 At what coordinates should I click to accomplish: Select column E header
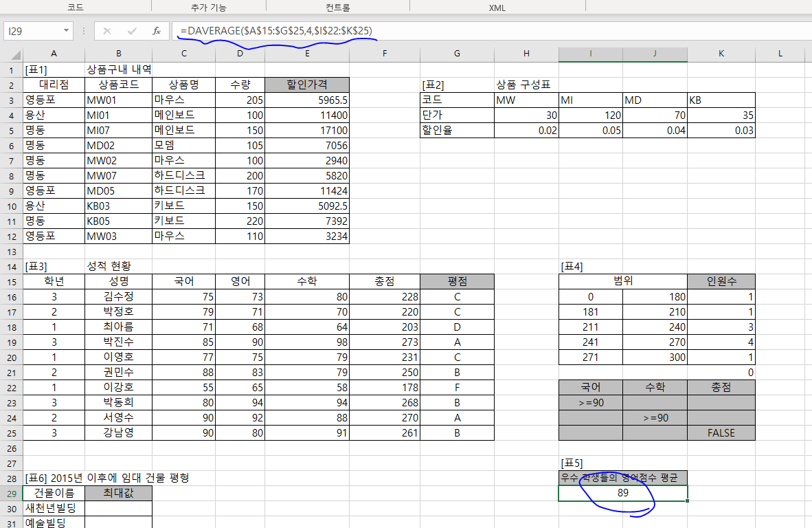tap(307, 54)
